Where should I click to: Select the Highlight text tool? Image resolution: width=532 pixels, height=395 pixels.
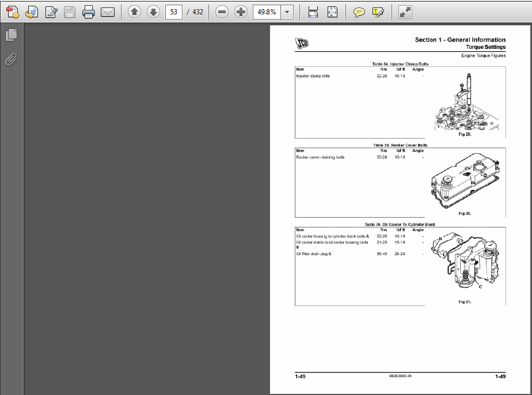pyautogui.click(x=378, y=13)
